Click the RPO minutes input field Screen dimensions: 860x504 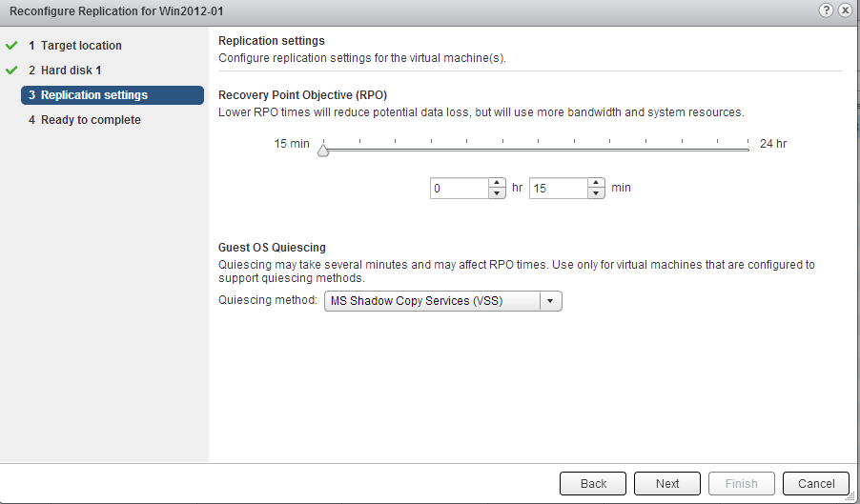pos(558,189)
